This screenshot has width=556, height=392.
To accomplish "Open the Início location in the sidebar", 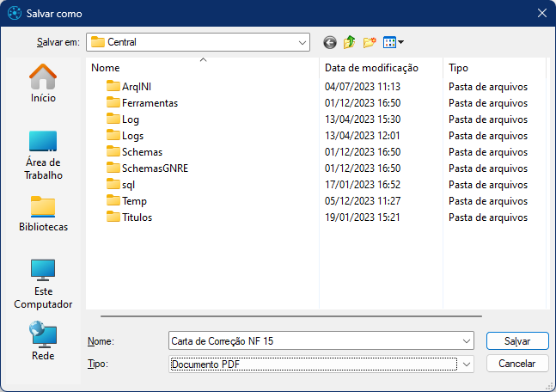I will click(x=43, y=83).
